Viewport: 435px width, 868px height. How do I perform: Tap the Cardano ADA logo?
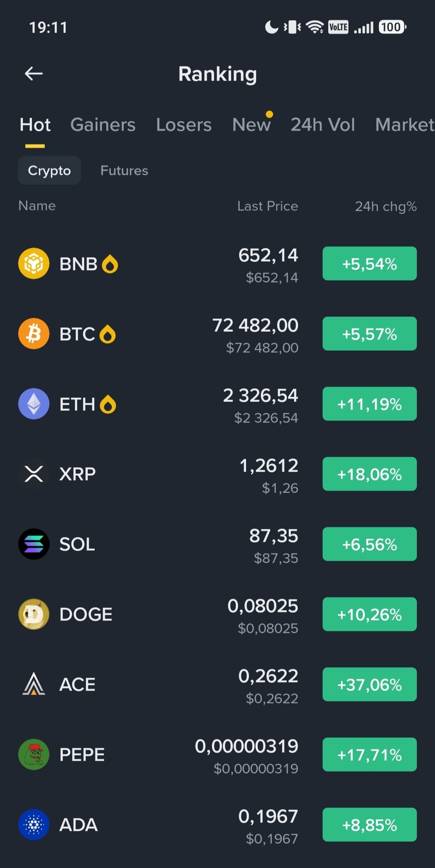pos(34,825)
